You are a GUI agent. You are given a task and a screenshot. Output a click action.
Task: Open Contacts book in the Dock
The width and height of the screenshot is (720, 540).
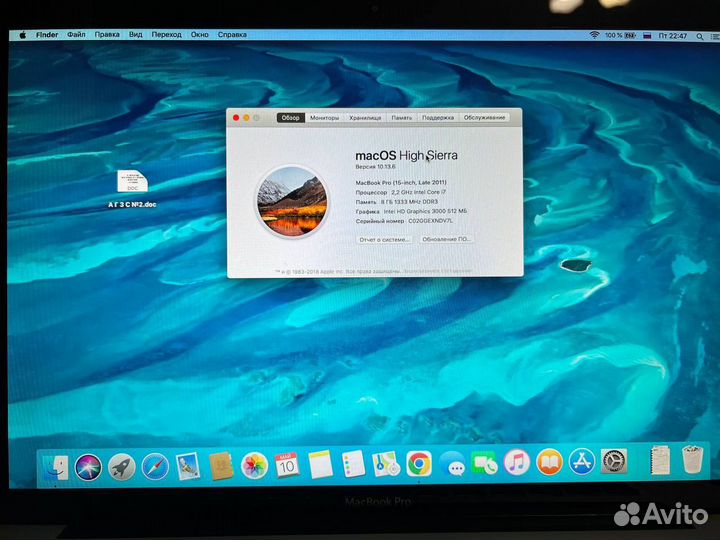coord(221,466)
